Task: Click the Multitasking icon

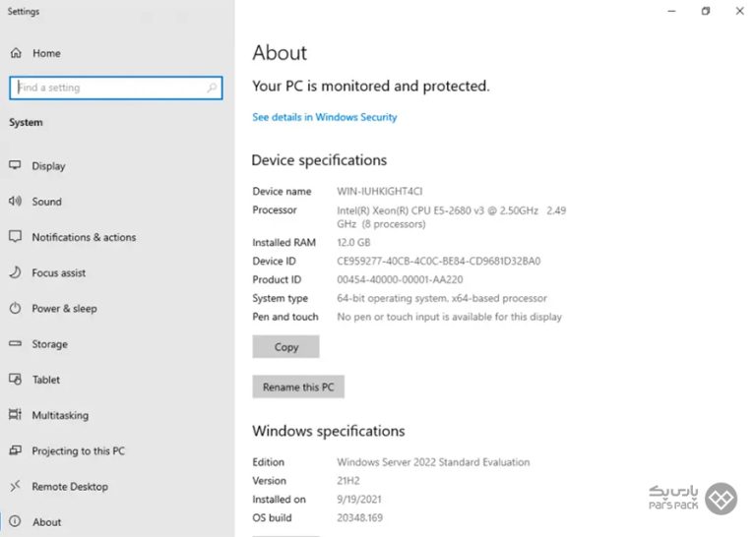Action: click(x=15, y=415)
